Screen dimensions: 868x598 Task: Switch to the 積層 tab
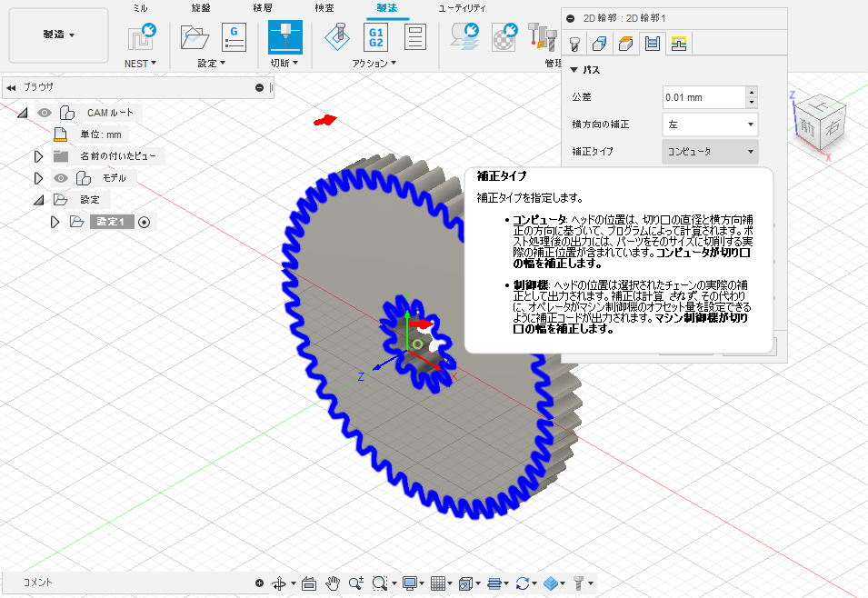[x=263, y=8]
